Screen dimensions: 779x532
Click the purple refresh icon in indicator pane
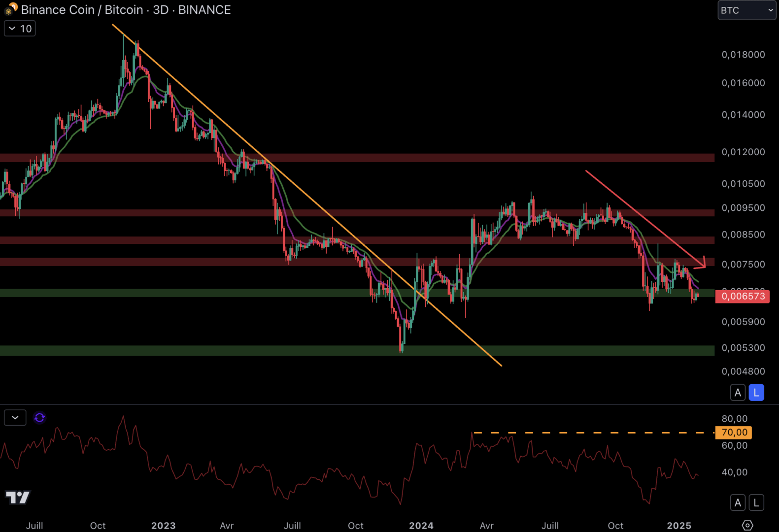click(39, 418)
